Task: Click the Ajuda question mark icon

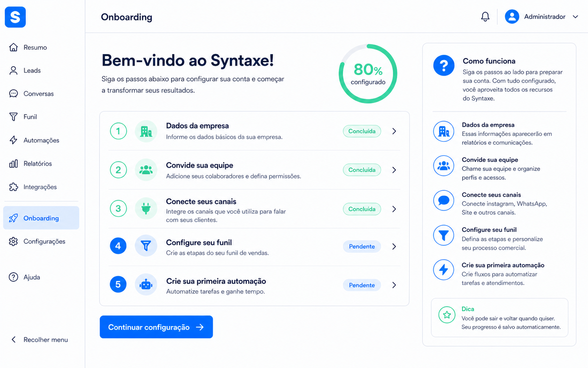Action: pyautogui.click(x=14, y=277)
